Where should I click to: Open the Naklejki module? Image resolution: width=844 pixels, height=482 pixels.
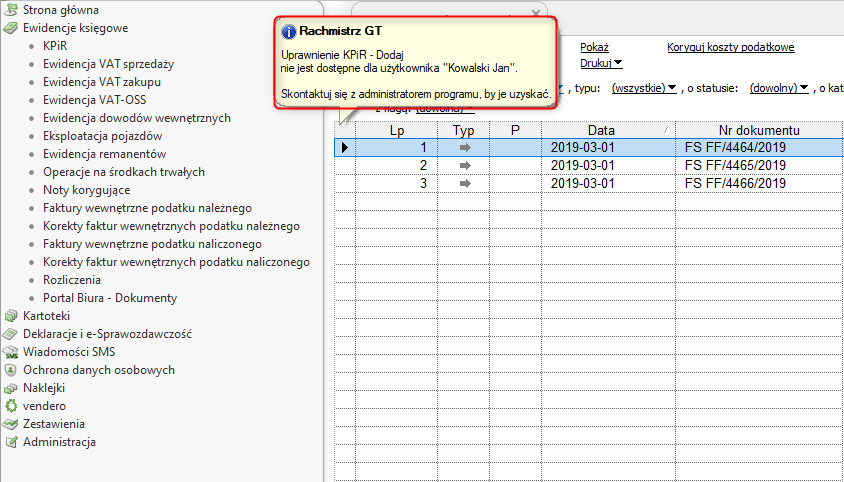coord(44,388)
